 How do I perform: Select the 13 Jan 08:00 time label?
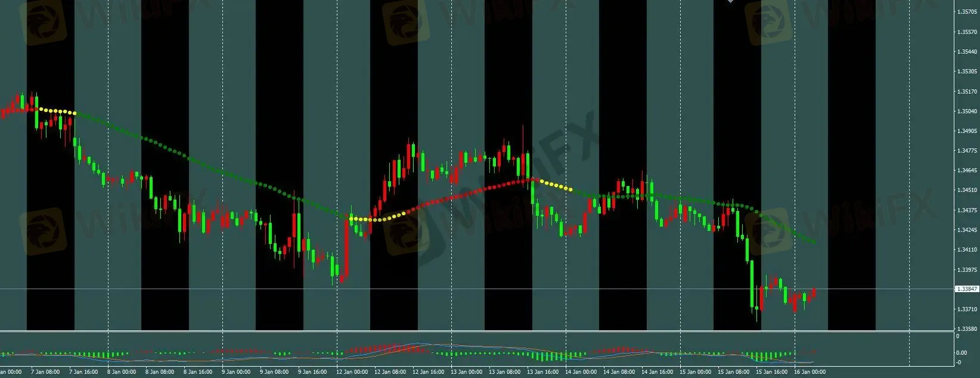[504, 372]
